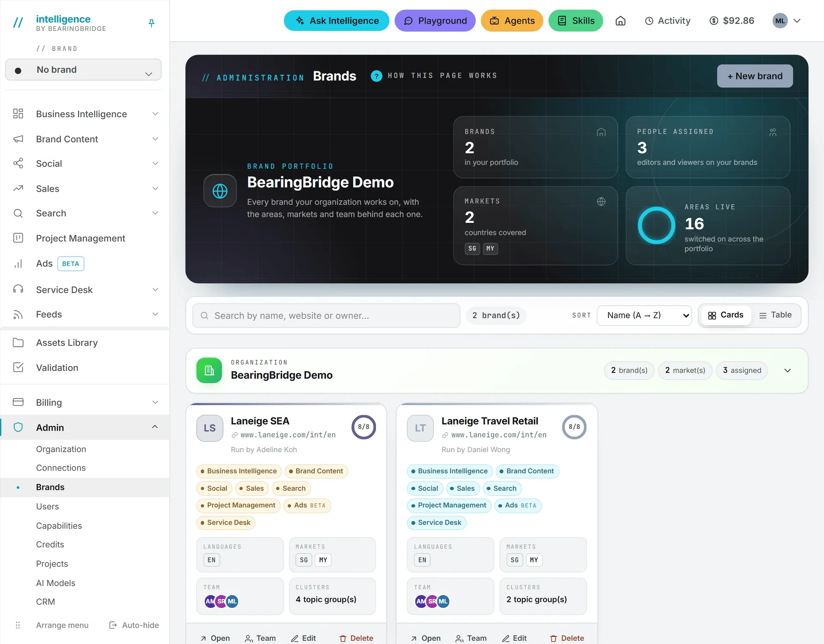Click the pin sidebar icon
The height and width of the screenshot is (644, 824).
(x=151, y=23)
